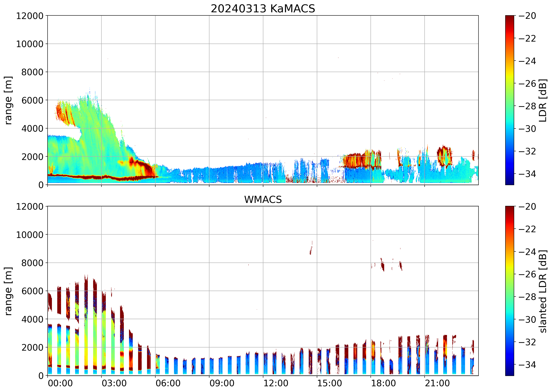Click the 12000 tick on the top plot
Viewport: 552px width, 392px height.
coord(30,16)
